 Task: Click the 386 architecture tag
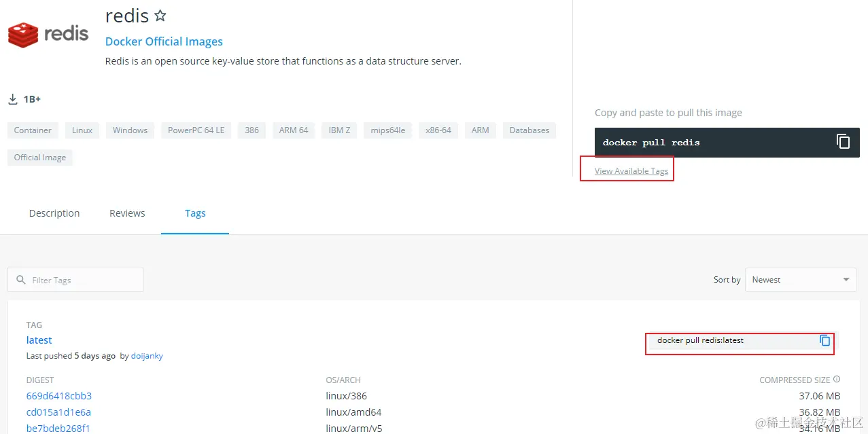(251, 130)
